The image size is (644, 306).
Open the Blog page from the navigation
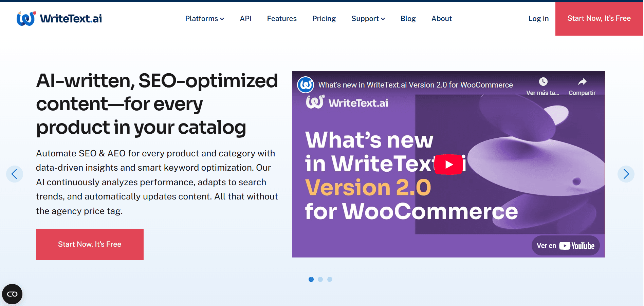click(x=408, y=19)
